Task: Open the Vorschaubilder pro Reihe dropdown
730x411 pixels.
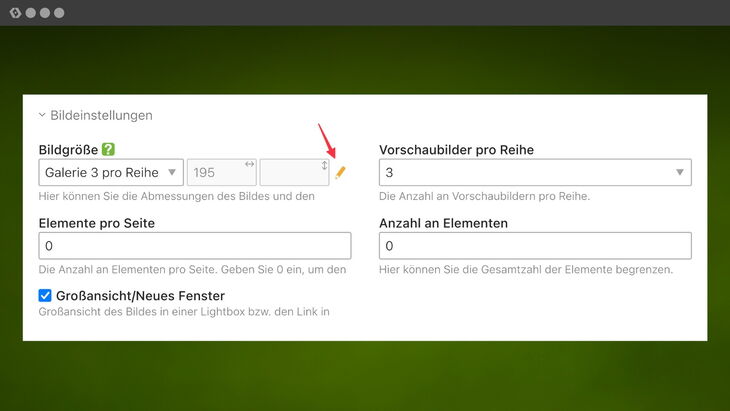Action: pyautogui.click(x=535, y=173)
